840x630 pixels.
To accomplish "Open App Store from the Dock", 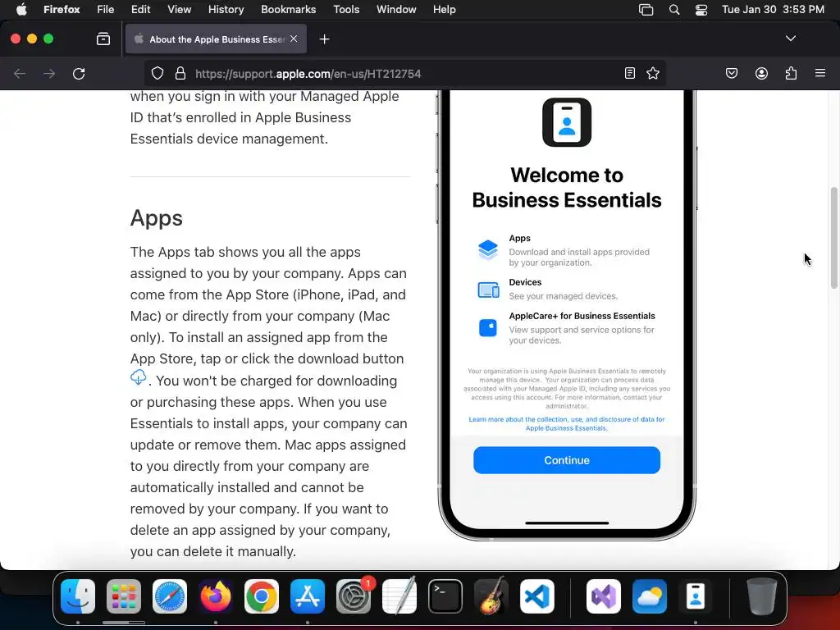I will point(308,596).
